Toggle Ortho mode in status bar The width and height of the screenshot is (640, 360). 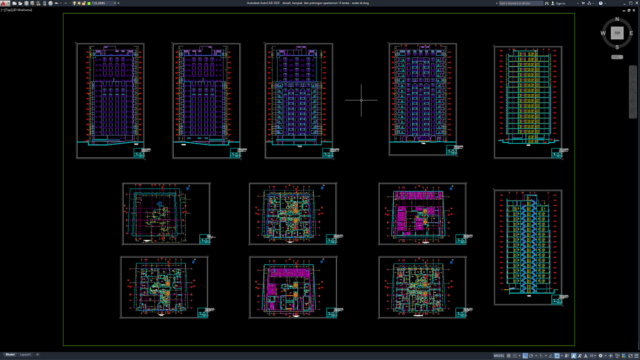tap(525, 356)
